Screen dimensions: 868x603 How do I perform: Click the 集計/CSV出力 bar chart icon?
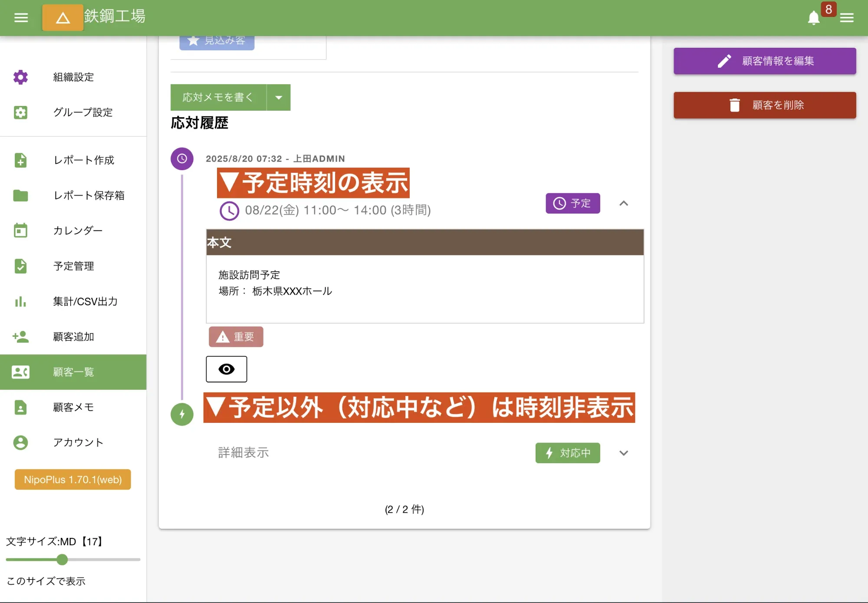tap(20, 301)
